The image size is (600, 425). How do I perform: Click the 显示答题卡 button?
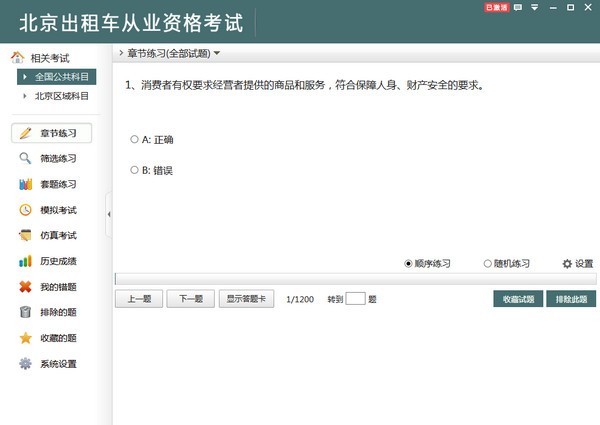point(245,298)
